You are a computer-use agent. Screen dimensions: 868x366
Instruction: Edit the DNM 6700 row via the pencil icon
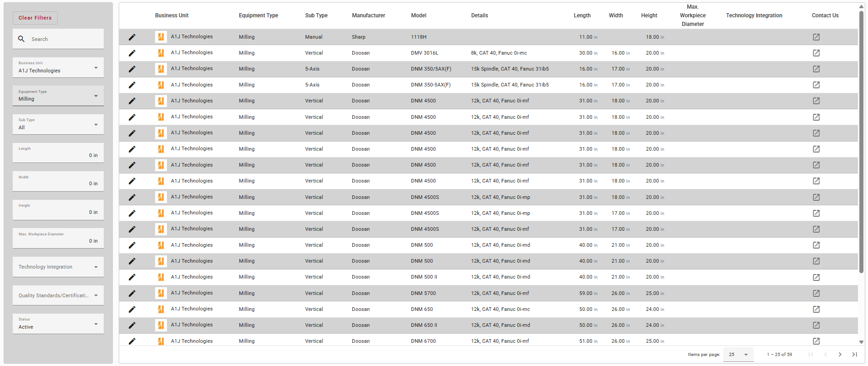[x=132, y=341]
